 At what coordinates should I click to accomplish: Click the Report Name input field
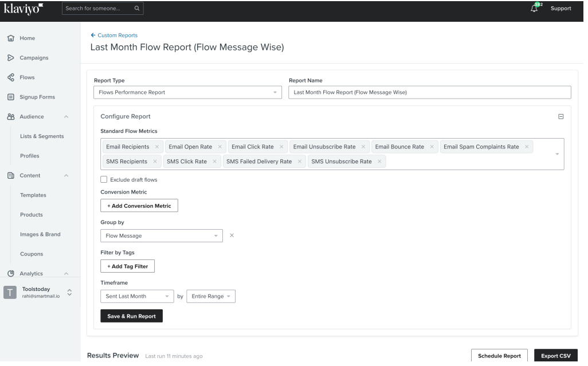pyautogui.click(x=430, y=93)
